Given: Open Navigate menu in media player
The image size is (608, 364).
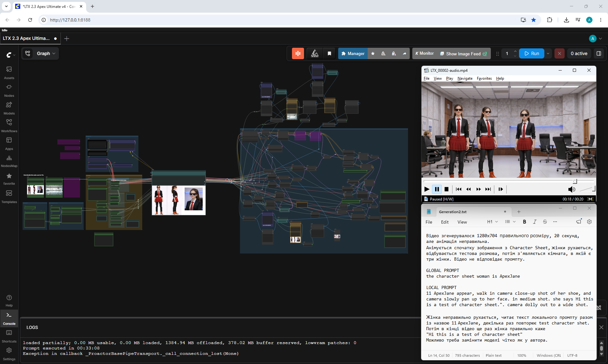Looking at the screenshot, I should [x=465, y=78].
